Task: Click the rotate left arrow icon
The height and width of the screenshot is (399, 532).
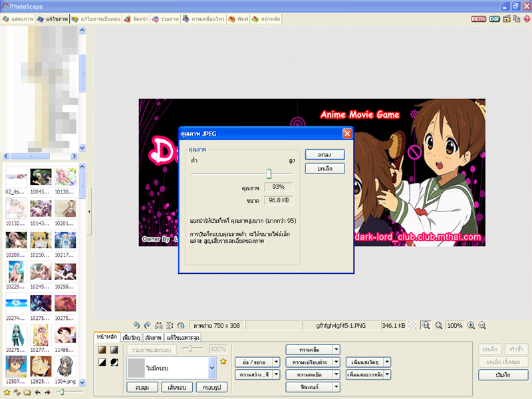Action: point(136,326)
